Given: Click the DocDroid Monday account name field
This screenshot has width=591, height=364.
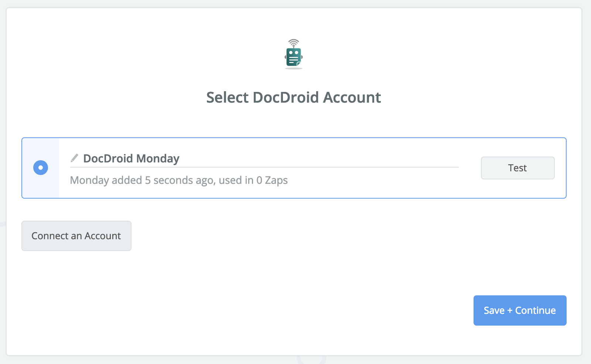Looking at the screenshot, I should pos(131,158).
